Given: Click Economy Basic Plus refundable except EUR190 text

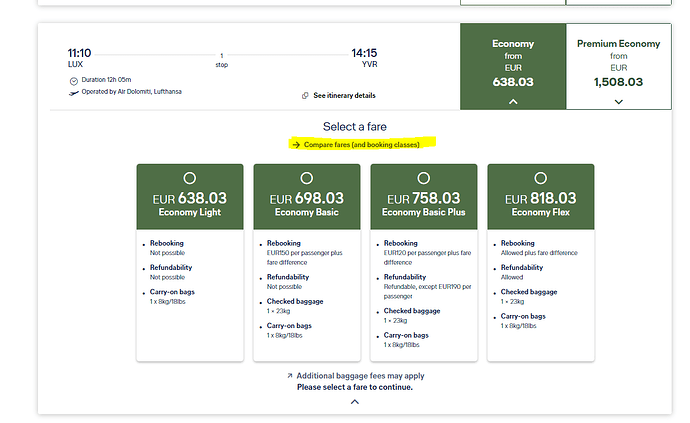Looking at the screenshot, I should pyautogui.click(x=427, y=291).
